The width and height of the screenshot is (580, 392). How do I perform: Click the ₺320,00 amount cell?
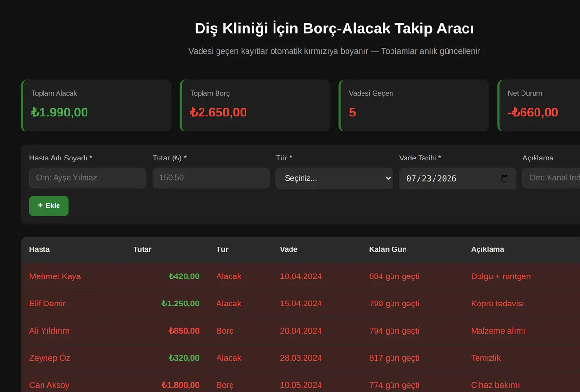point(184,358)
